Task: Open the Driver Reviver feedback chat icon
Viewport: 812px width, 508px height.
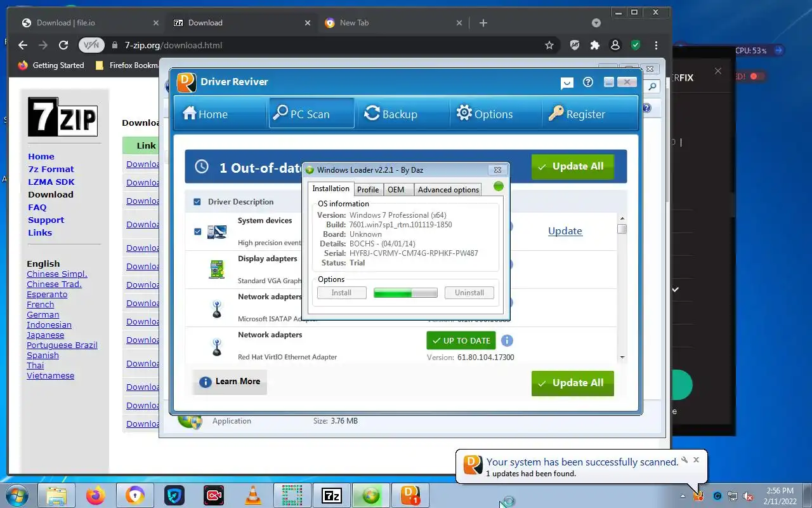Action: [x=567, y=82]
